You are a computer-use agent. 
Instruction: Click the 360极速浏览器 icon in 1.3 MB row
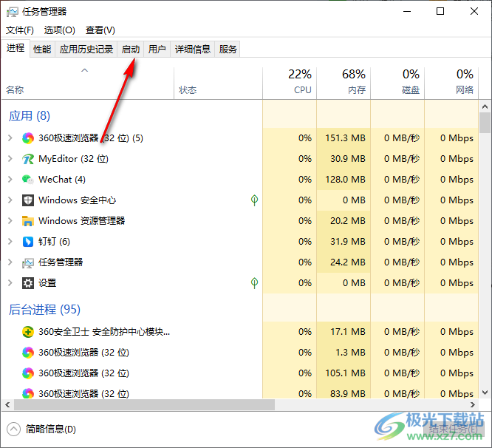(x=28, y=353)
